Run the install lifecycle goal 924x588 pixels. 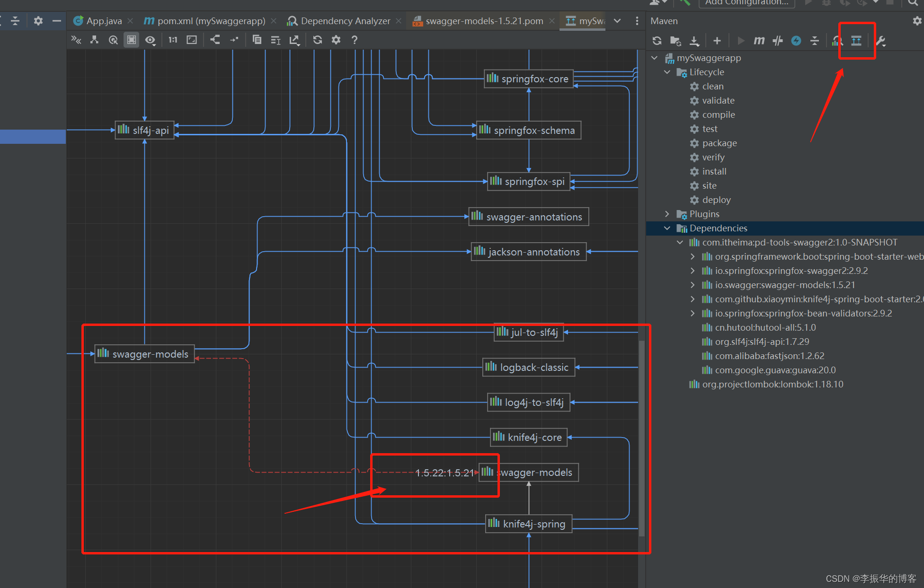point(714,171)
